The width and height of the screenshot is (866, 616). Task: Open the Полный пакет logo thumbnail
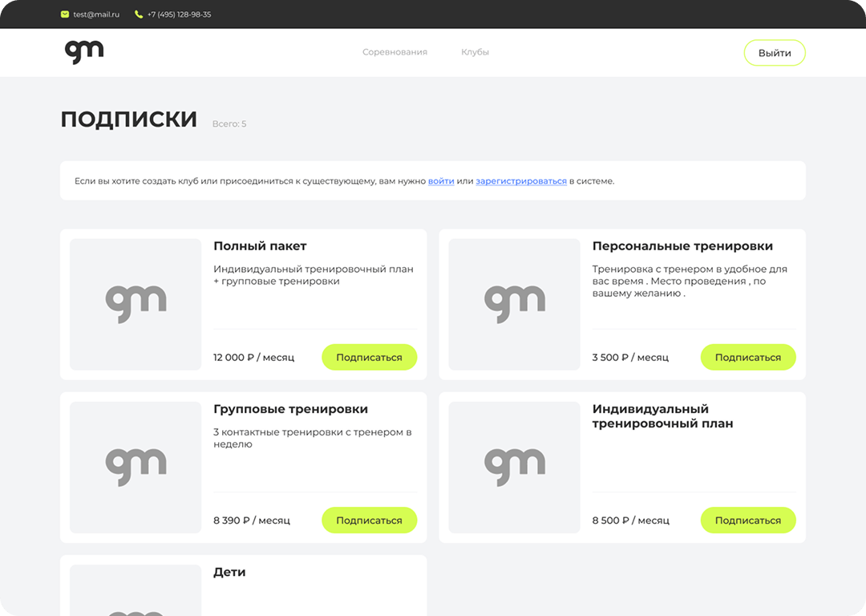(136, 305)
